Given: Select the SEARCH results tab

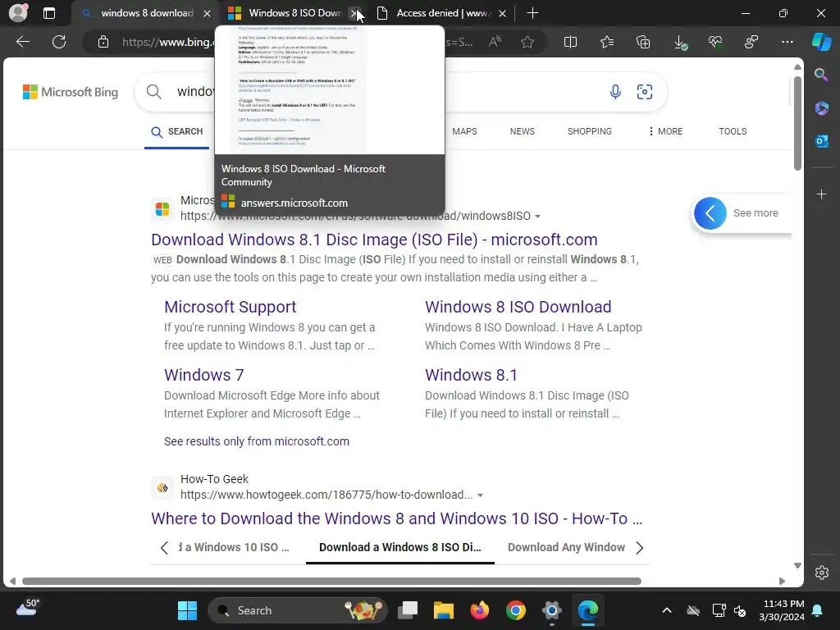Looking at the screenshot, I should (x=177, y=132).
